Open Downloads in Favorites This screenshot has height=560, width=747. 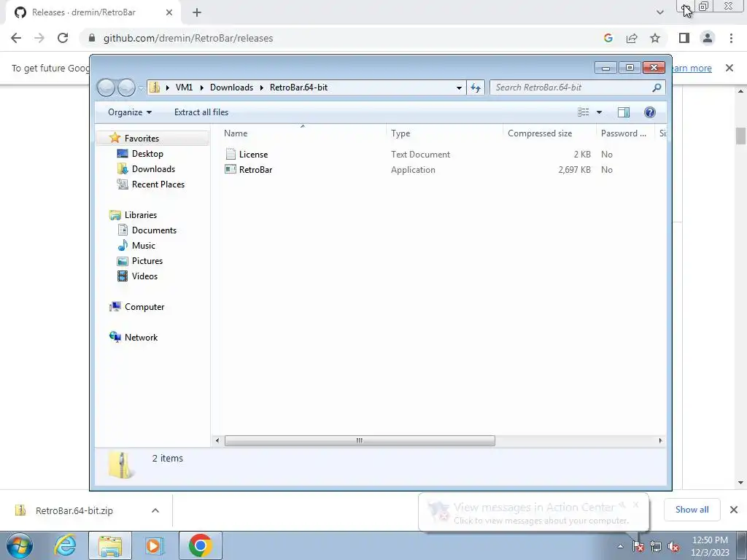[153, 169]
